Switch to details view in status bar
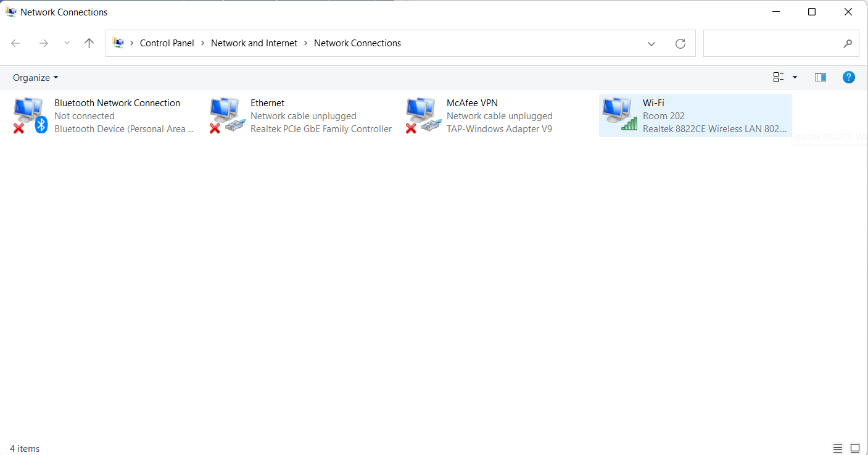 (837, 448)
